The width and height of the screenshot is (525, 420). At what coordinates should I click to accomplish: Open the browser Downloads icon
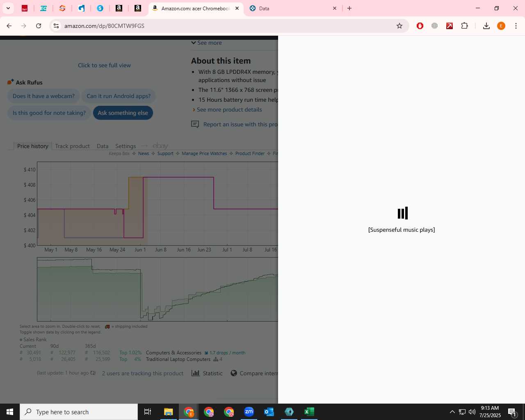coord(486,26)
